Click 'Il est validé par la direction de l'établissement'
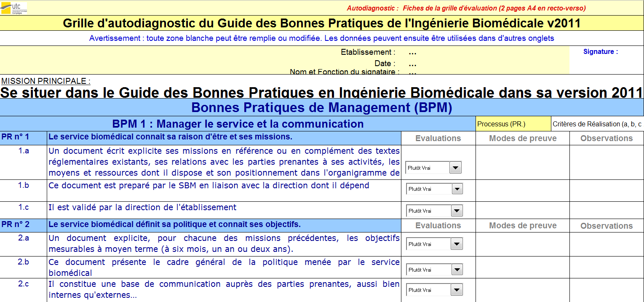 (x=143, y=207)
